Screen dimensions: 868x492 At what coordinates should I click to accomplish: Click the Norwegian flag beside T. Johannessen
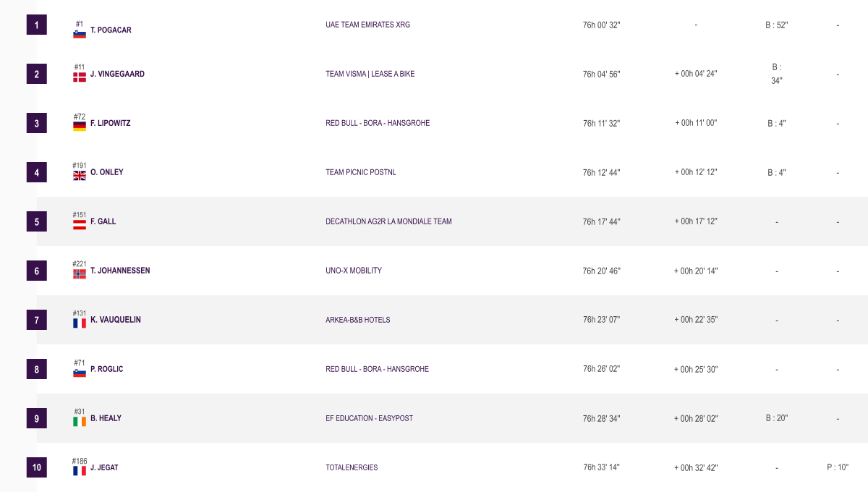80,273
